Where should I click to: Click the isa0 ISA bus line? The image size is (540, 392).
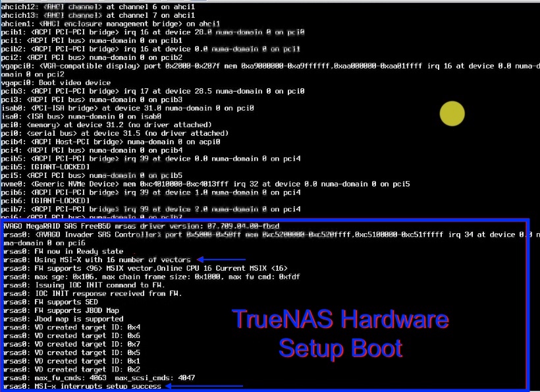click(x=81, y=117)
